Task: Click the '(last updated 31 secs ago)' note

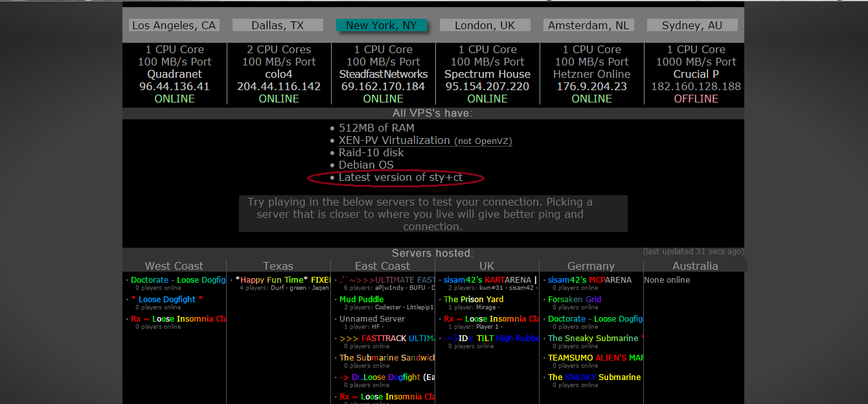Action: click(693, 251)
